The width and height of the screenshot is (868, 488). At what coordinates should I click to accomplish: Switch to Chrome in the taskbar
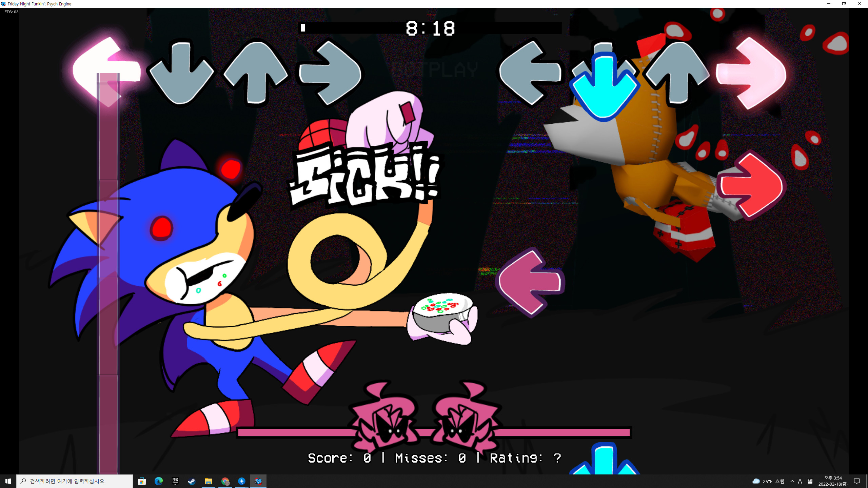coord(225,481)
